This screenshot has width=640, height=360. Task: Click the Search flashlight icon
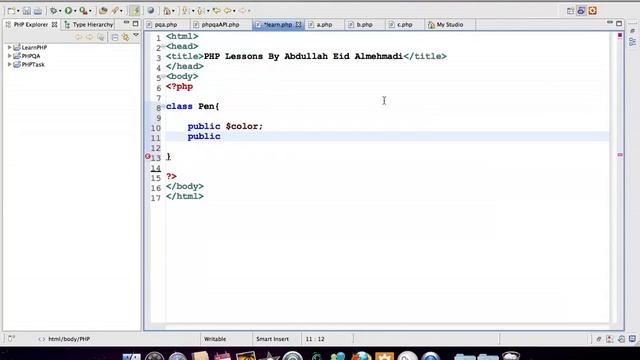(x=115, y=11)
